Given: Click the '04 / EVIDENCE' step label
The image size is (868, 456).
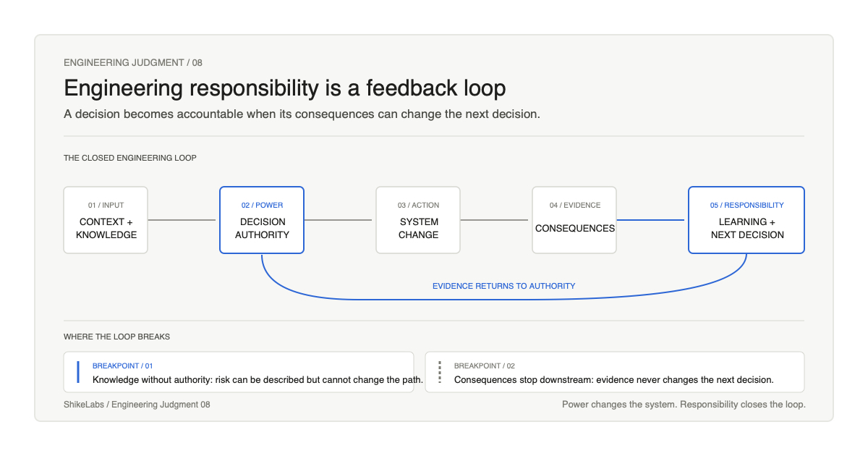Looking at the screenshot, I should pyautogui.click(x=574, y=206).
